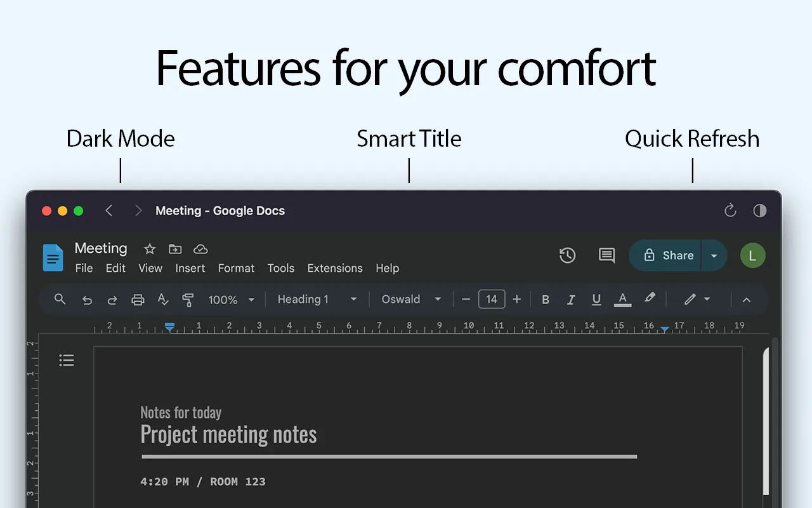Open the Extensions menu

coord(335,268)
